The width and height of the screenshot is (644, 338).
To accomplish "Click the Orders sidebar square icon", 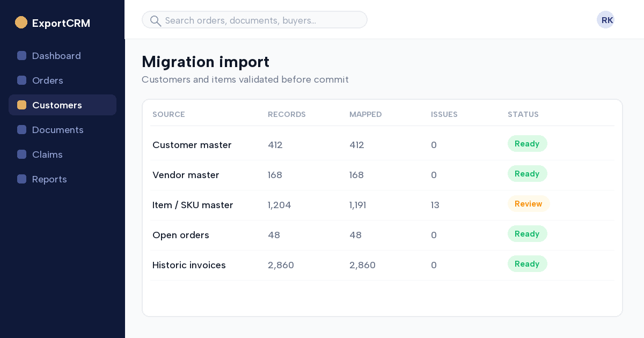I will (21, 80).
